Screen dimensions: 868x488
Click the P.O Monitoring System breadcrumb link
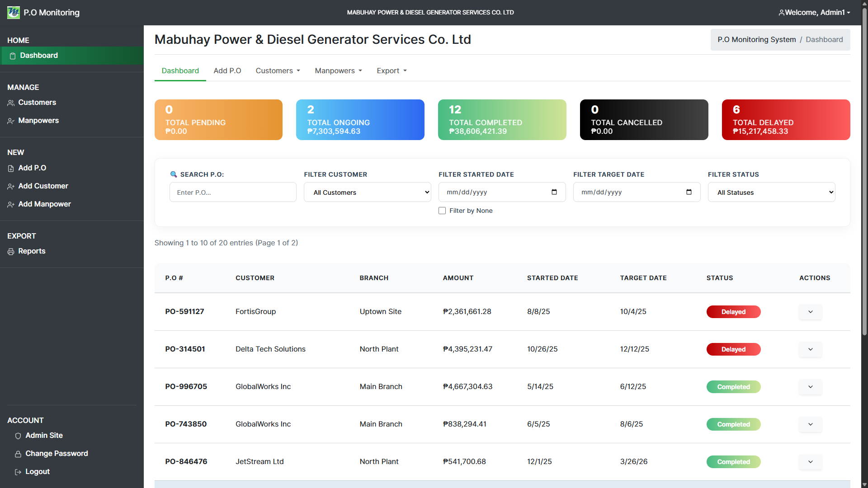[x=756, y=40]
